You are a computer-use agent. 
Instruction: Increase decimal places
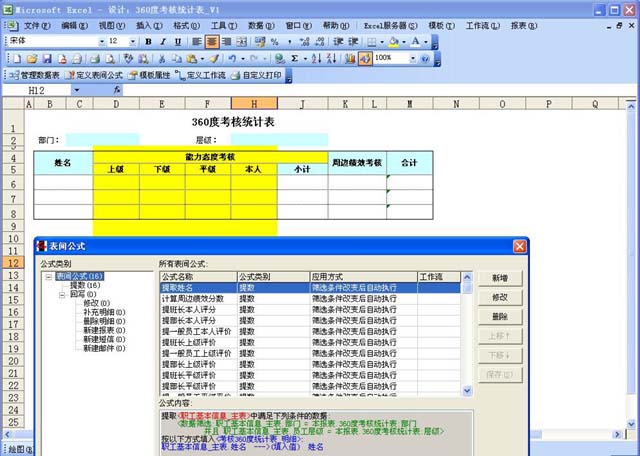pos(304,41)
